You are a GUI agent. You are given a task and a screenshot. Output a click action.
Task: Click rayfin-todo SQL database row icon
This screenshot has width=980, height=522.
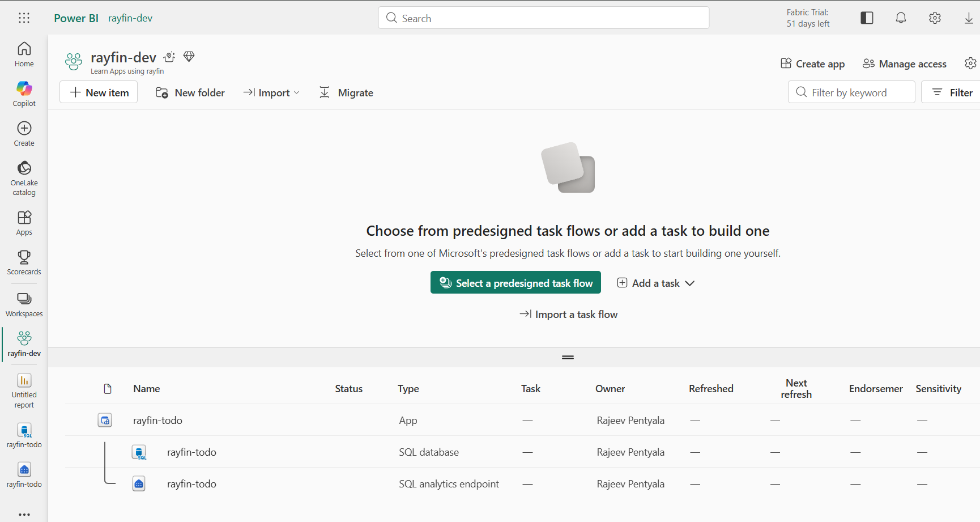click(139, 452)
